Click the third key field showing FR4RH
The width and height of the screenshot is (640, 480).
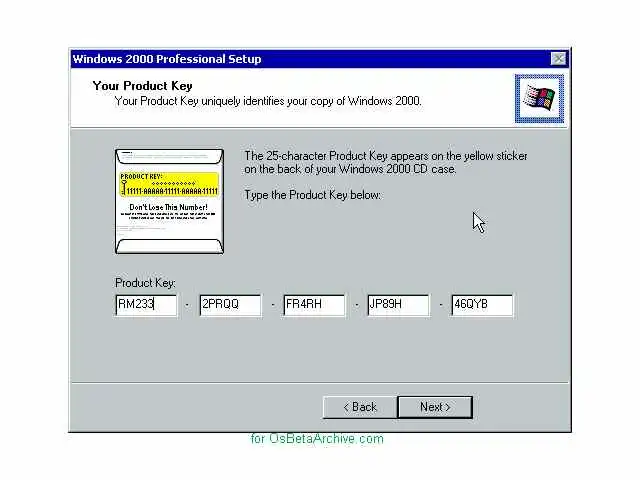[x=314, y=305]
